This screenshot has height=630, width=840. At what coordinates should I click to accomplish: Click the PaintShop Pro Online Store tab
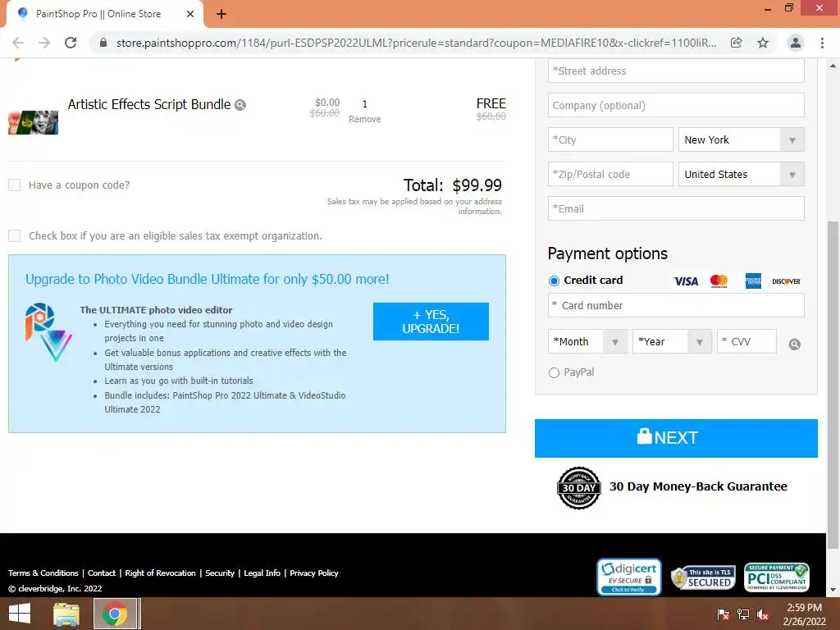point(104,14)
